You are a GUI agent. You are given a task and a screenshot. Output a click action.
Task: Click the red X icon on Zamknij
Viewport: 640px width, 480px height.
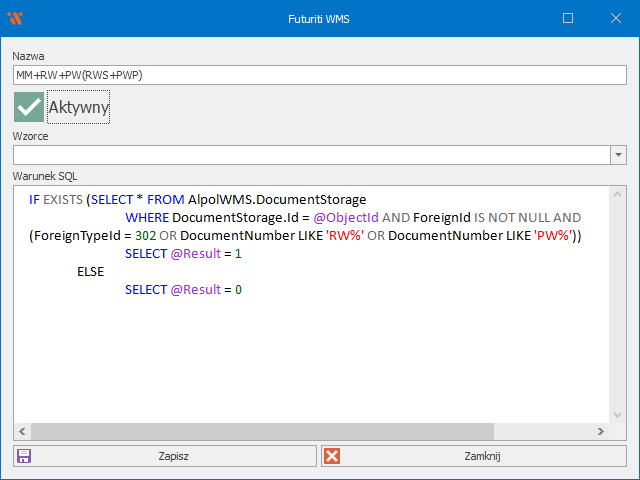pyautogui.click(x=332, y=456)
